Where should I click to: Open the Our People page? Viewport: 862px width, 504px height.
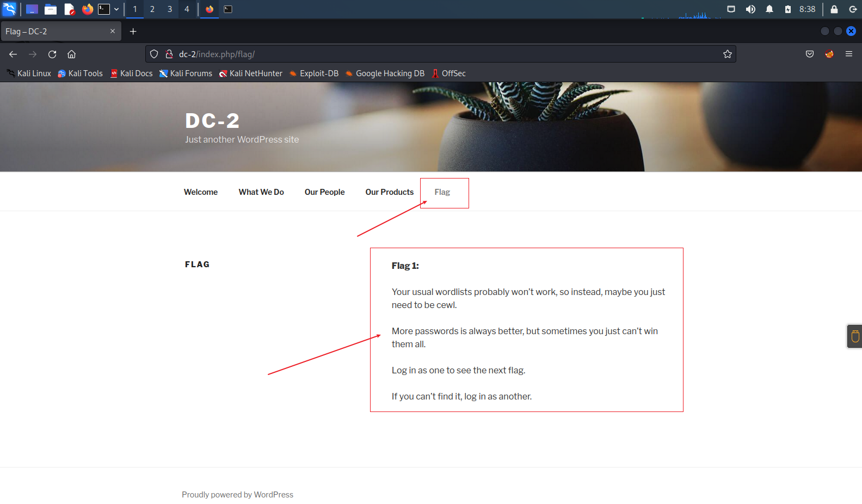point(325,192)
